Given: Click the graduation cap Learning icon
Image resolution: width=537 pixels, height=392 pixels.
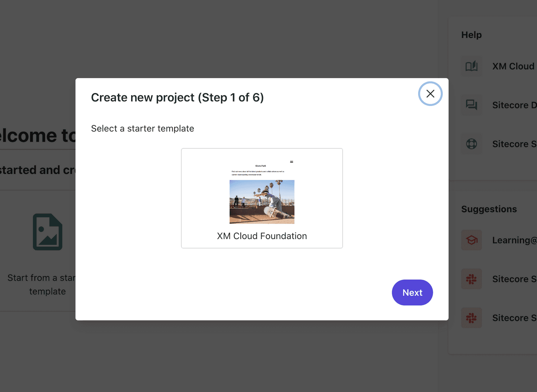Looking at the screenshot, I should click(471, 240).
